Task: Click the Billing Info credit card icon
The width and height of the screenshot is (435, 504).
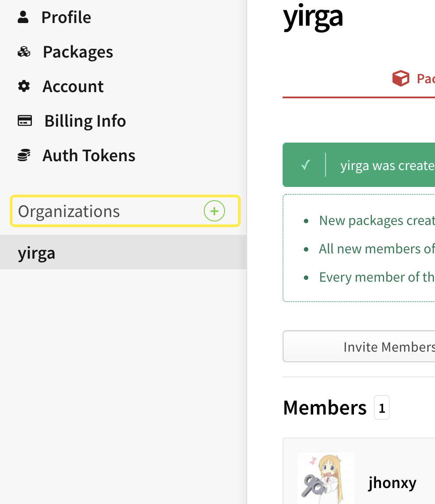Action: click(24, 120)
